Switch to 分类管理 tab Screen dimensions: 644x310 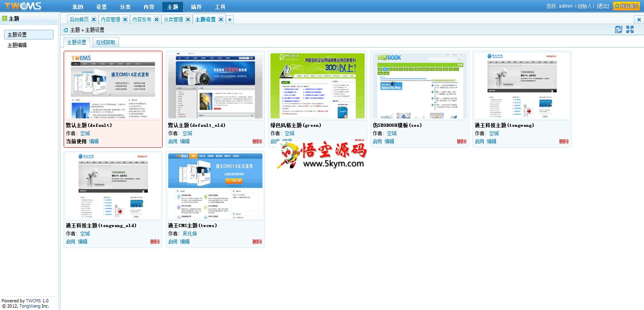click(173, 19)
